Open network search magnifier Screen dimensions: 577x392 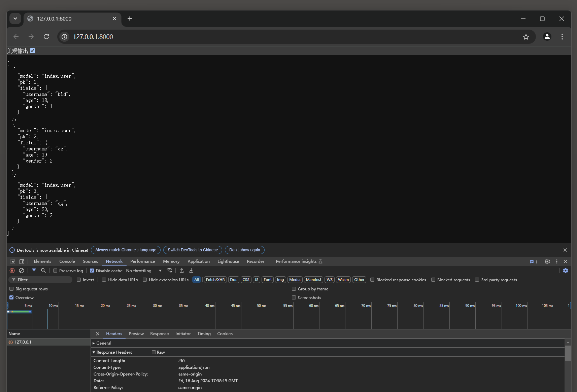tap(43, 271)
